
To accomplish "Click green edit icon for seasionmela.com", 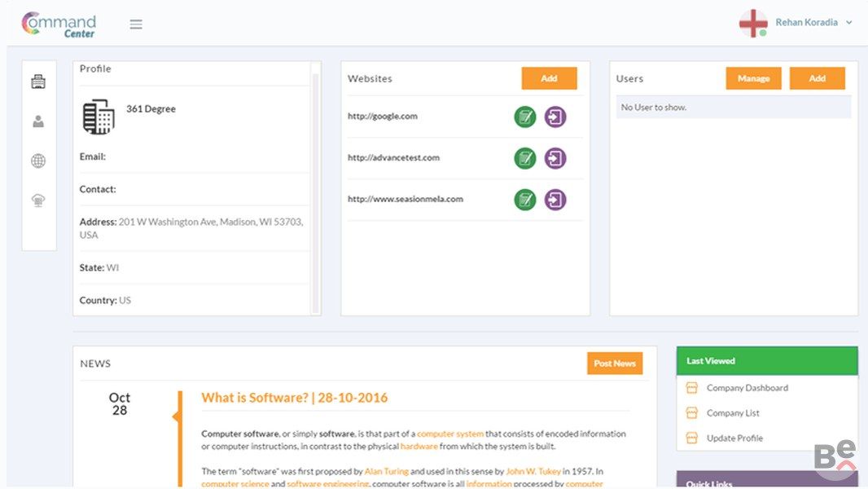I will point(525,200).
